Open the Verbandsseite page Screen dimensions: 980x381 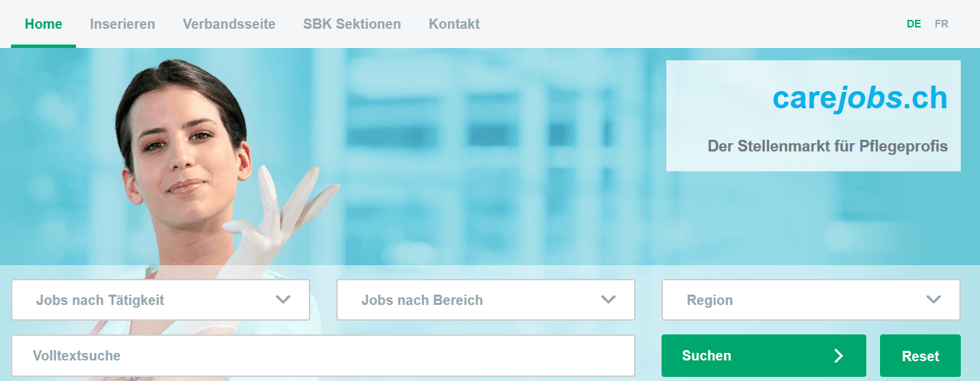click(x=229, y=24)
